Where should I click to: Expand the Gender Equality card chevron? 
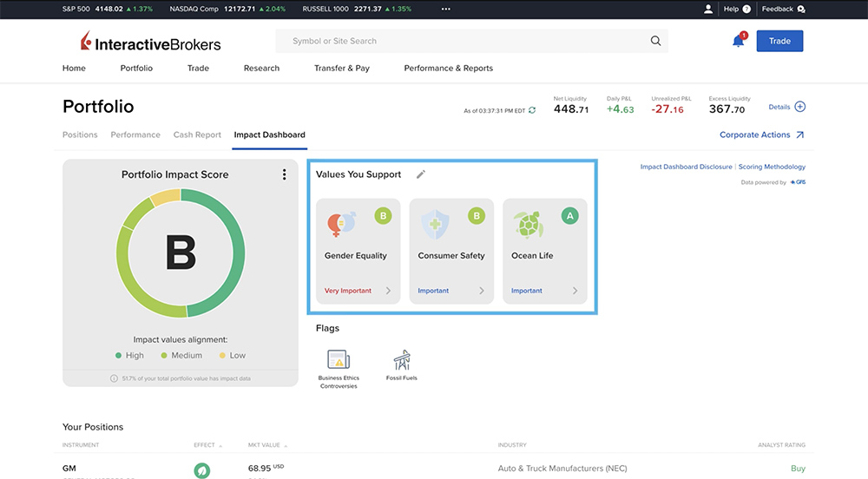(388, 291)
